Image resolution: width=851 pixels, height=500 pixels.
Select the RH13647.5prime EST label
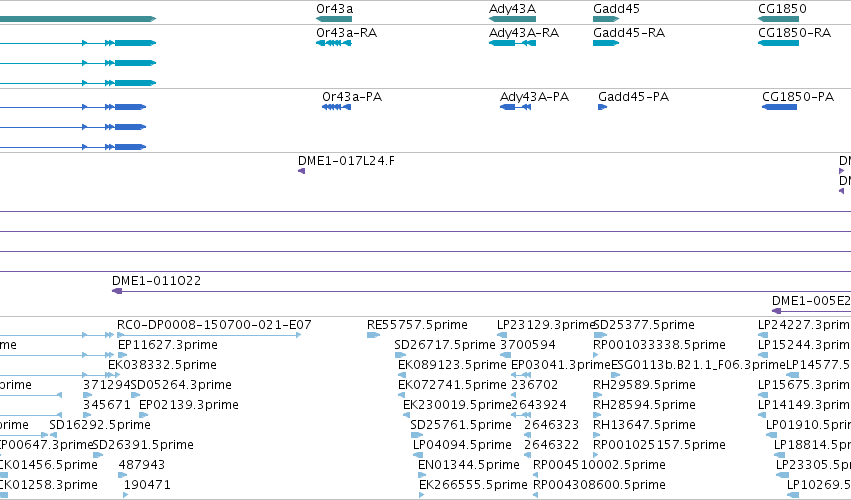(644, 425)
